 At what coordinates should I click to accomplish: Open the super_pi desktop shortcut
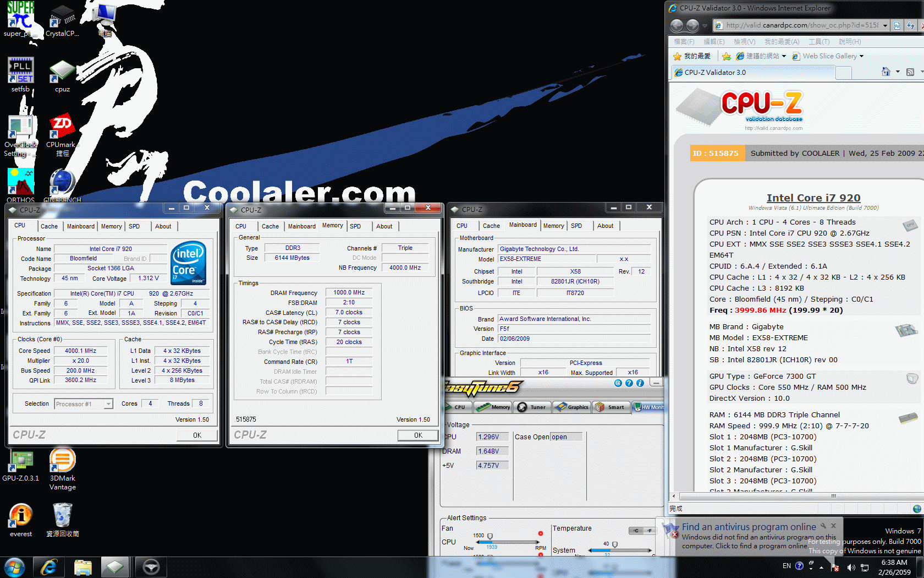point(20,19)
